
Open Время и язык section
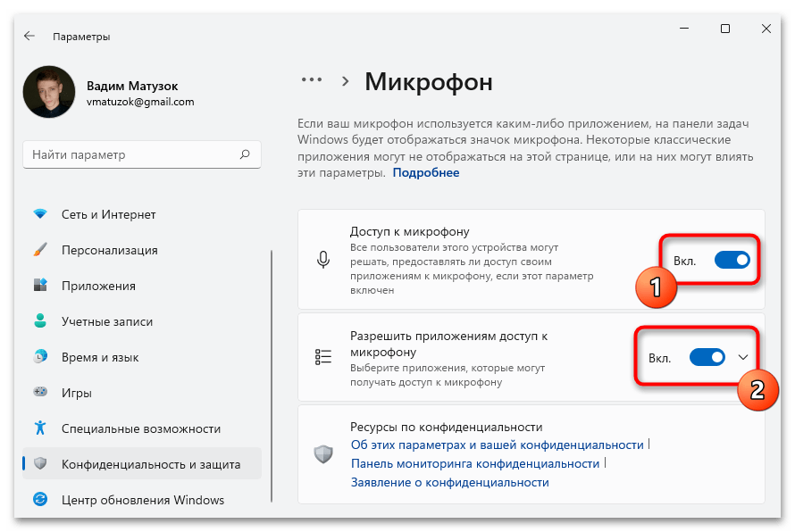pyautogui.click(x=142, y=357)
